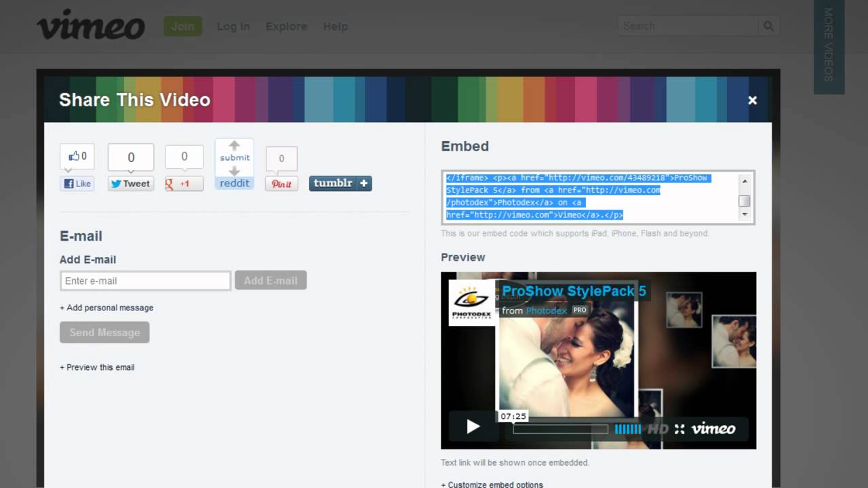Click the Join button

pyautogui.click(x=182, y=26)
